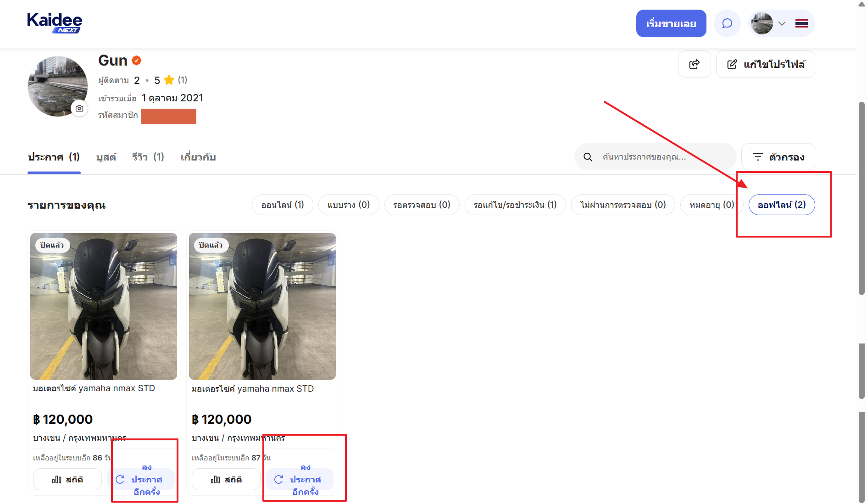Switch to the บูสต์ tab
The image size is (867, 504).
[106, 157]
